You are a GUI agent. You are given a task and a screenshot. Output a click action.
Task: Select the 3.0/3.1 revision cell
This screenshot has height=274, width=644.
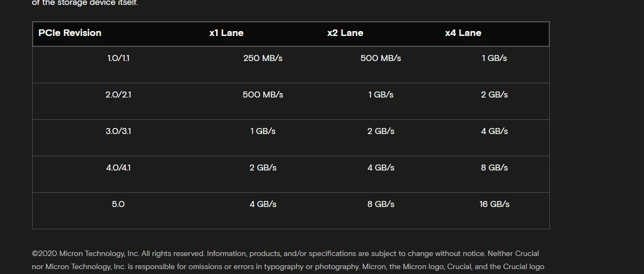point(118,131)
